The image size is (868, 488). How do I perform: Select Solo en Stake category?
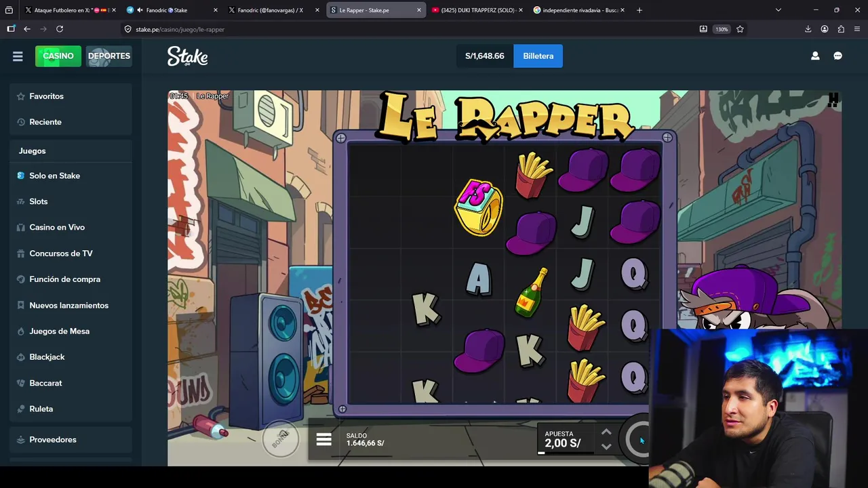point(71,176)
